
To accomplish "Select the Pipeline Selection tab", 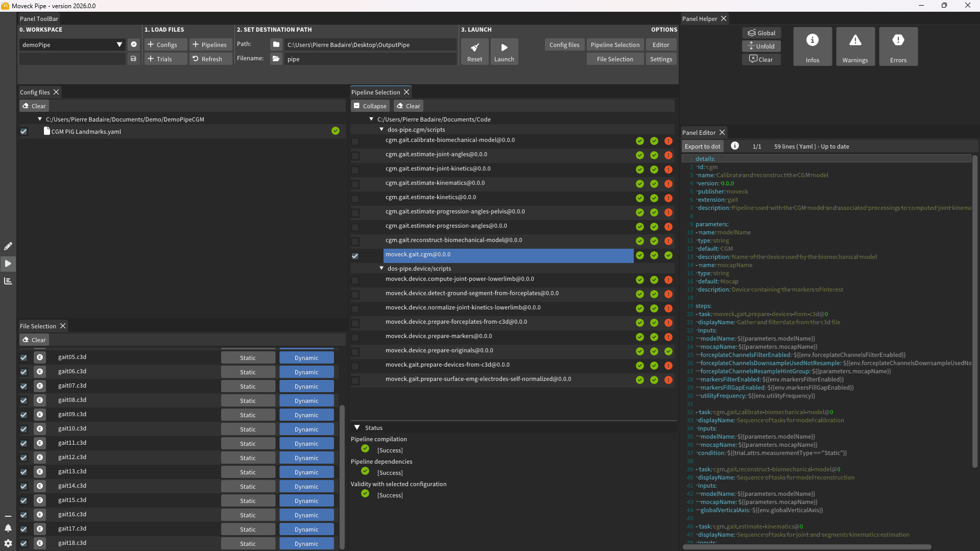I will coord(375,92).
